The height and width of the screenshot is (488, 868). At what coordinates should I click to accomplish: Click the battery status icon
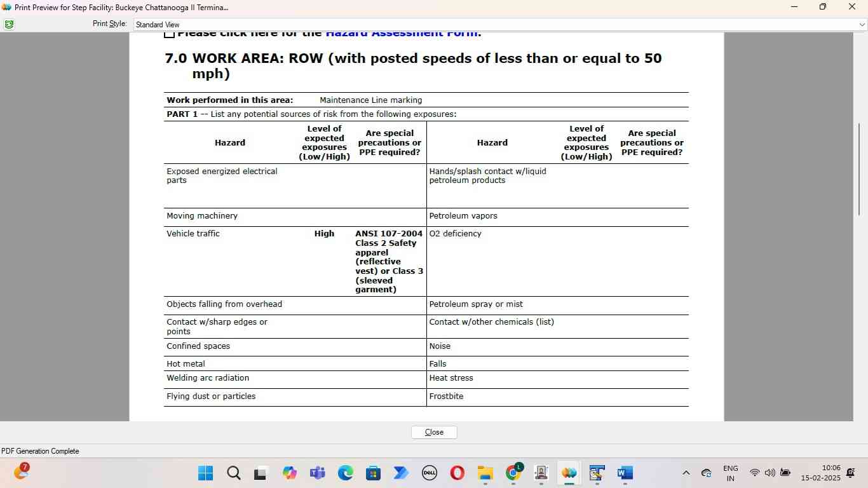tap(785, 473)
